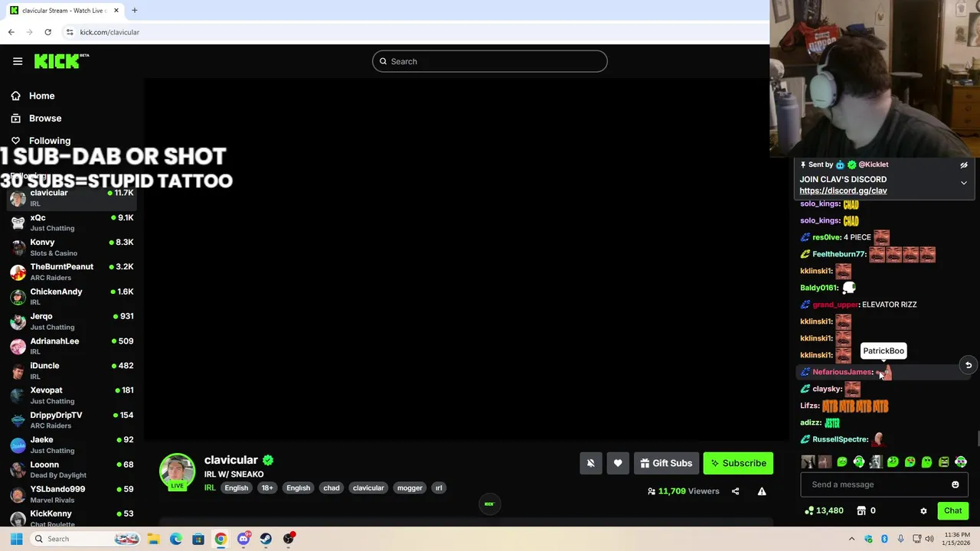Click the green Chat send button
This screenshot has width=980, height=551.
[x=952, y=510]
